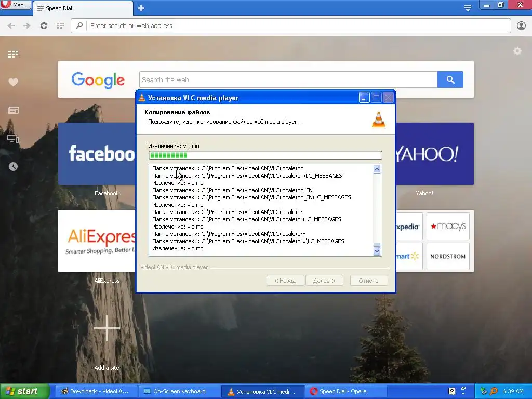This screenshot has height=399, width=532.
Task: Click the VLC cone icon in installer header
Action: [x=379, y=119]
